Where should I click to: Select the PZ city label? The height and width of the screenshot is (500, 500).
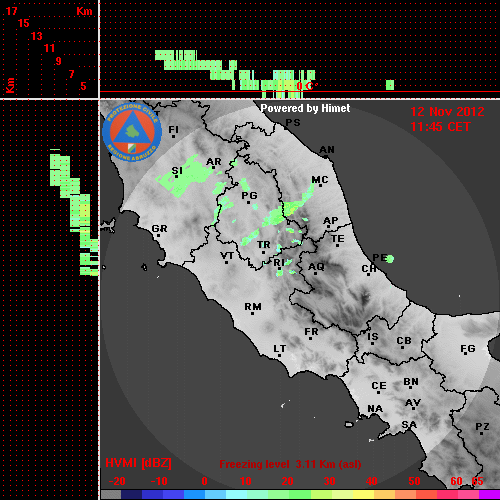[x=482, y=426]
